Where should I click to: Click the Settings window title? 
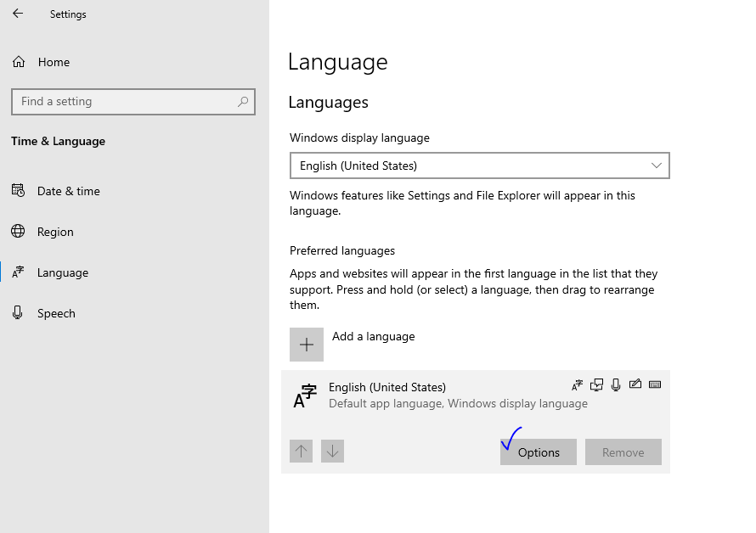pos(68,14)
